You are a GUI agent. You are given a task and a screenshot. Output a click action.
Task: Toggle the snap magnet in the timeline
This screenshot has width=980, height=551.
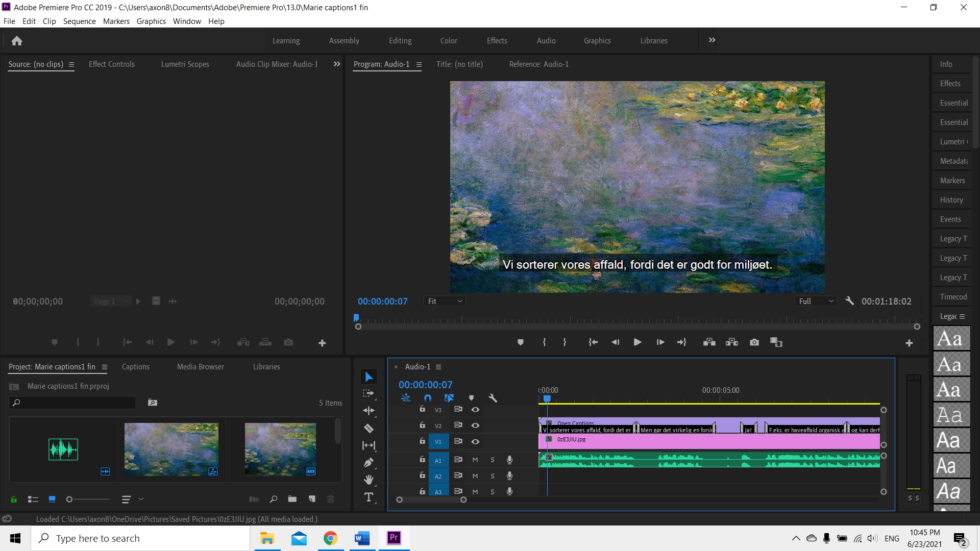point(428,397)
